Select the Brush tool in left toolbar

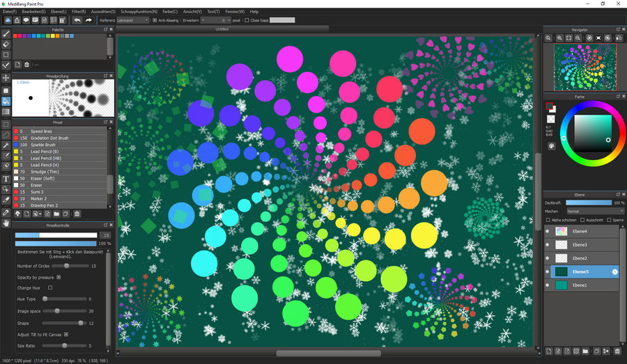click(6, 34)
